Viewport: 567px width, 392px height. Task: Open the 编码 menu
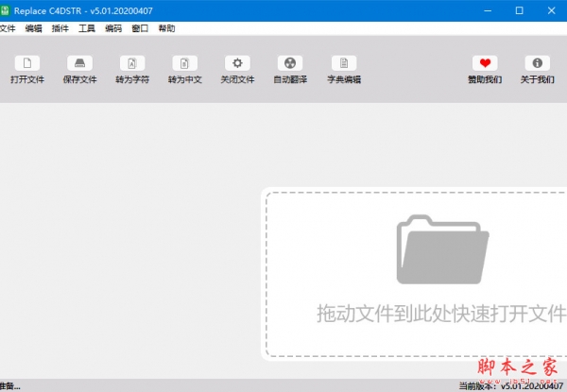(x=113, y=28)
